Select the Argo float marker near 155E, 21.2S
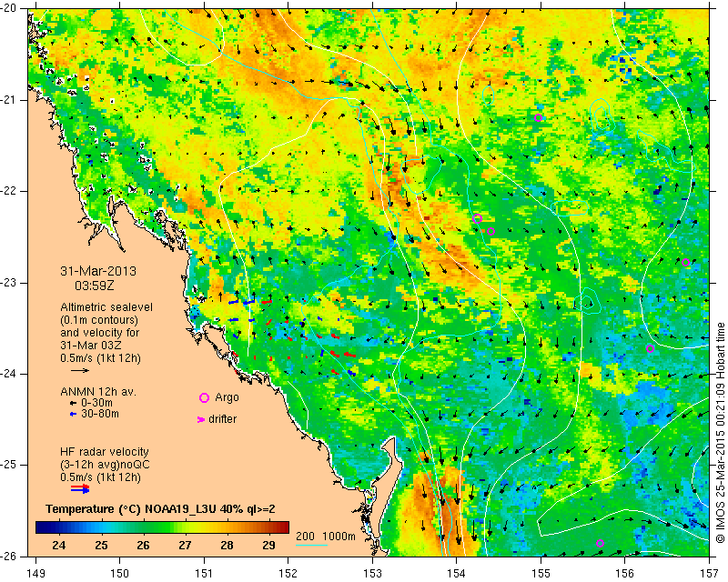Viewport: 728px width, 582px height. pos(538,117)
